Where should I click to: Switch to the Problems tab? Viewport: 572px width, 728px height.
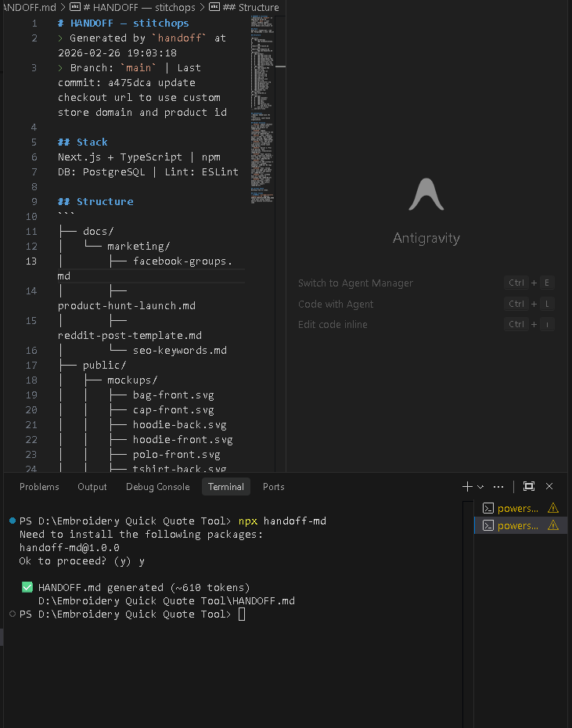[39, 487]
